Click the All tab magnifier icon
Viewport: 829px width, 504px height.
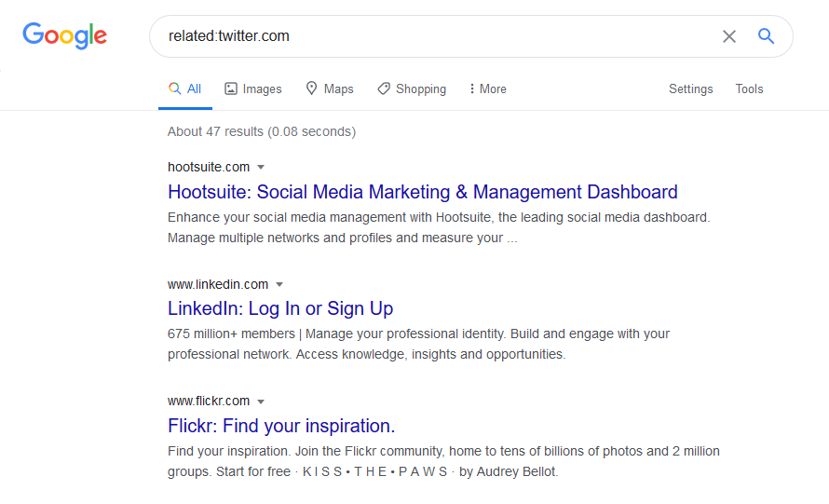[174, 89]
